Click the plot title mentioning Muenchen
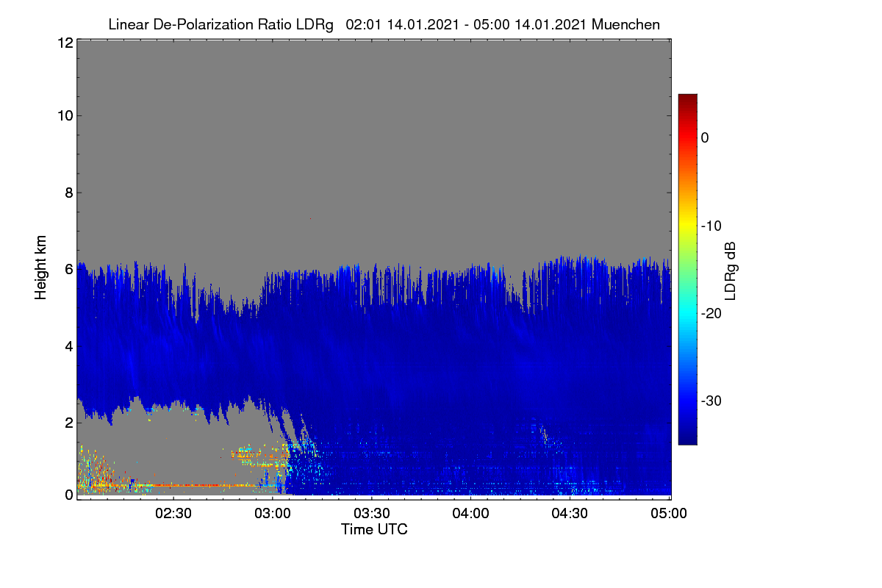The image size is (882, 588). point(384,24)
